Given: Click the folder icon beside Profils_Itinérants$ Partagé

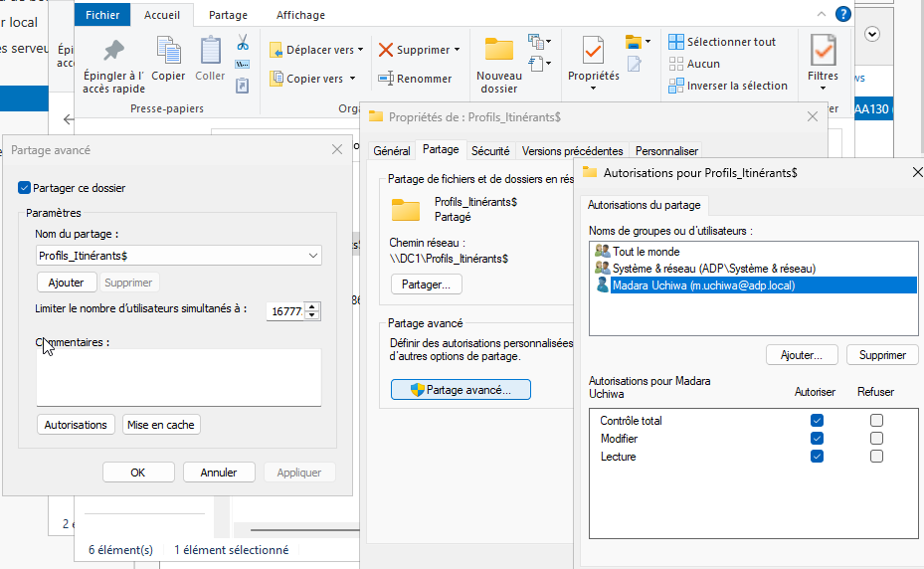Looking at the screenshot, I should click(406, 210).
